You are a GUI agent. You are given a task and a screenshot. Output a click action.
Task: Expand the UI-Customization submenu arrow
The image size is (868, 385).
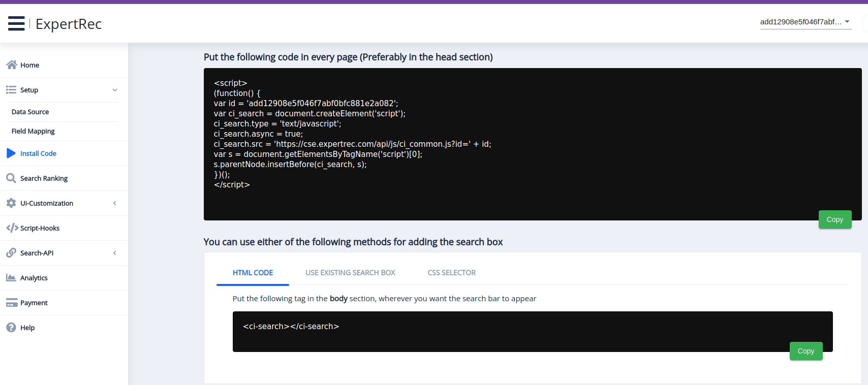click(x=115, y=203)
